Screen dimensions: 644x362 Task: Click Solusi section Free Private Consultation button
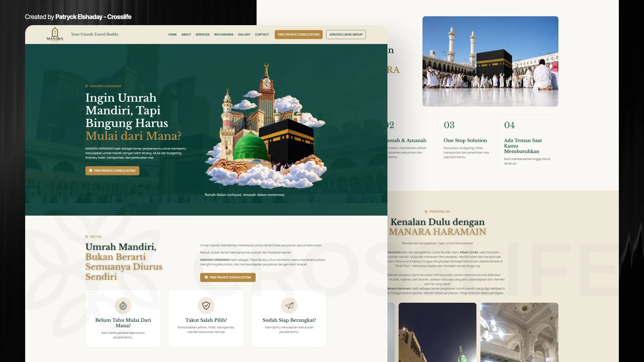pyautogui.click(x=228, y=278)
